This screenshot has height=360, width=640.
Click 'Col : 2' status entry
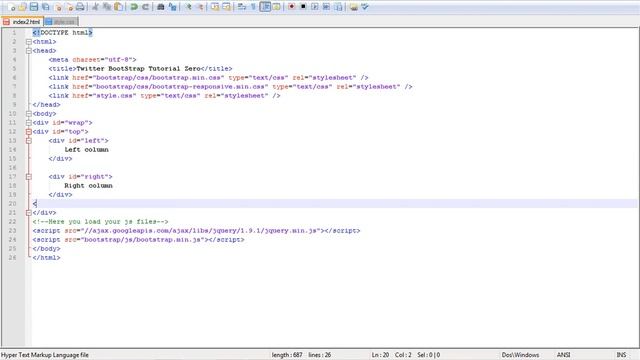coord(403,355)
